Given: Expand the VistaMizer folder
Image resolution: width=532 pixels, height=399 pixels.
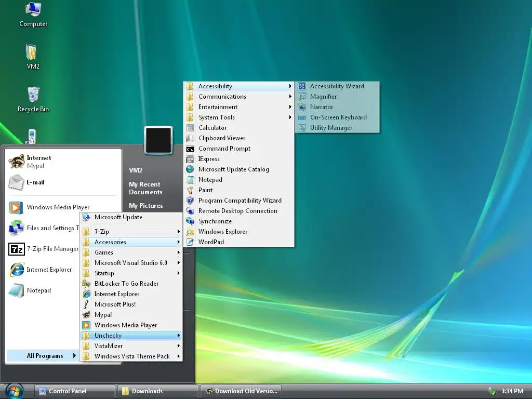Looking at the screenshot, I should coord(131,346).
